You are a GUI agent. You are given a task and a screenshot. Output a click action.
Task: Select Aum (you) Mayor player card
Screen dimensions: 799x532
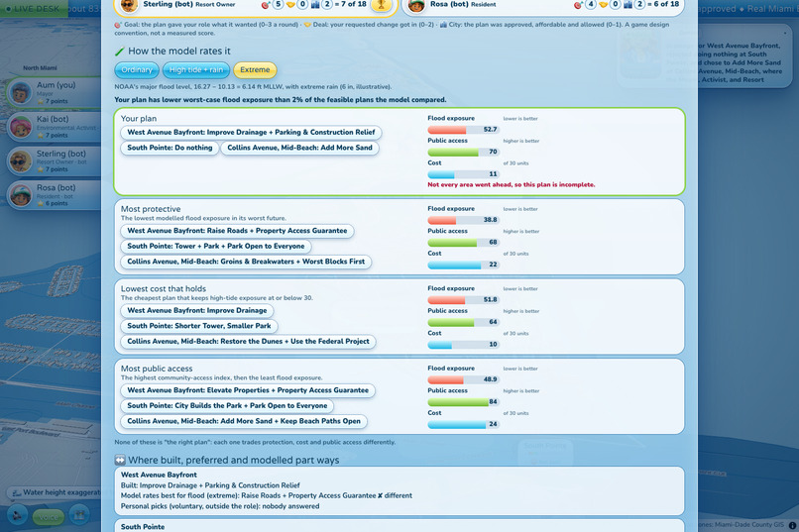(x=54, y=93)
